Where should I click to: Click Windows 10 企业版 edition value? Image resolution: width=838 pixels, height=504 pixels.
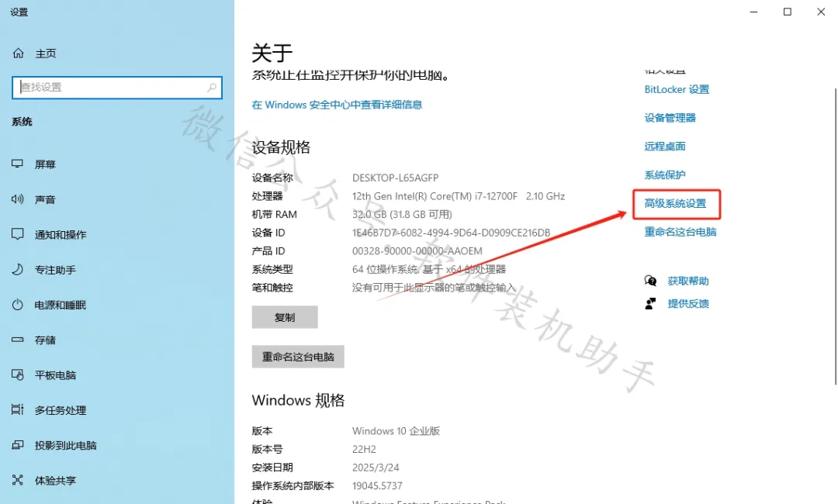point(396,431)
